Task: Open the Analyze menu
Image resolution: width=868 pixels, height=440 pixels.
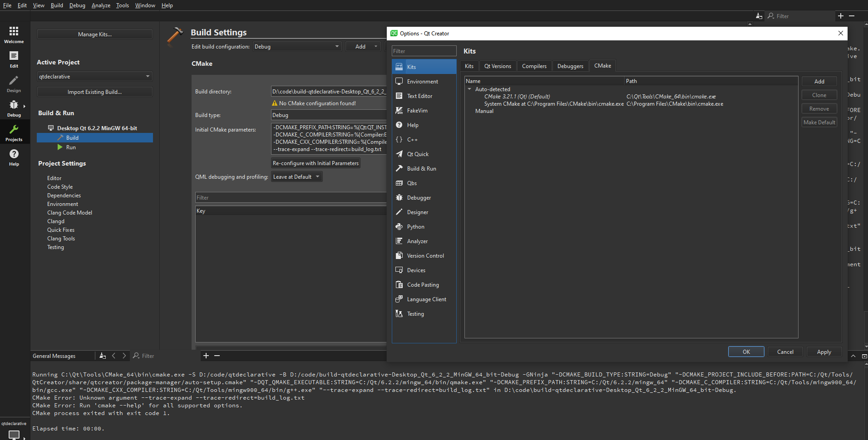Action: (101, 5)
